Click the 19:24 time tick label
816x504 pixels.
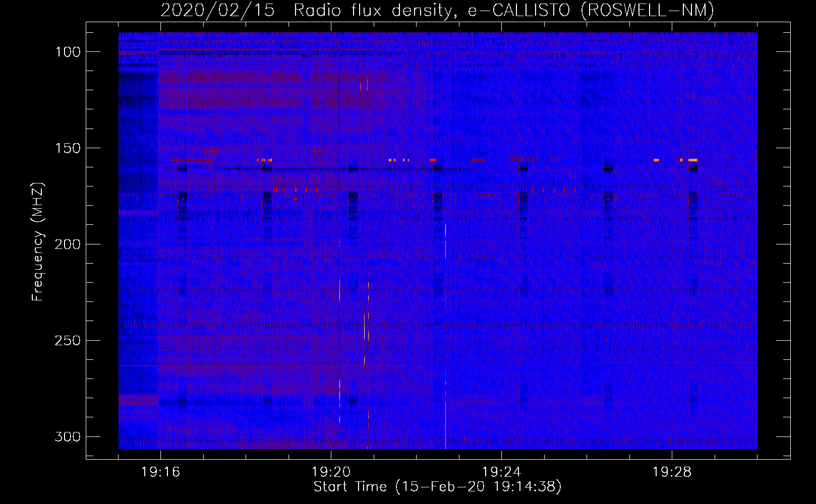[x=501, y=472]
